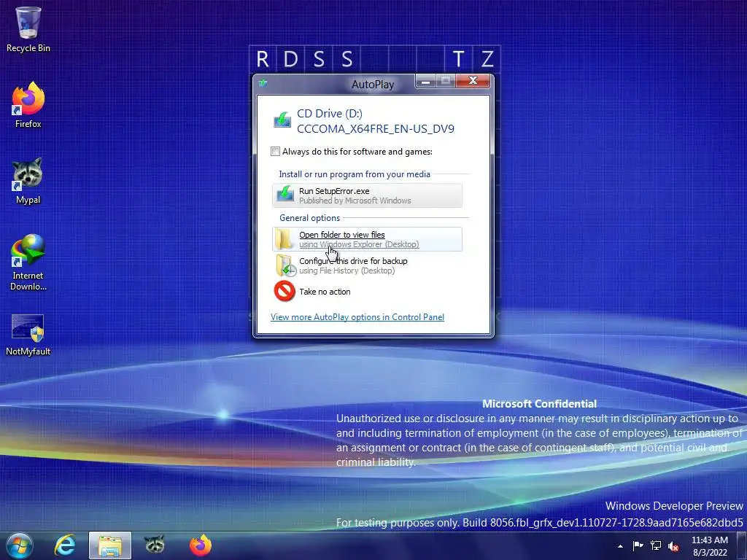Select the Internet Download Manager desktop shortcut

coord(28,262)
